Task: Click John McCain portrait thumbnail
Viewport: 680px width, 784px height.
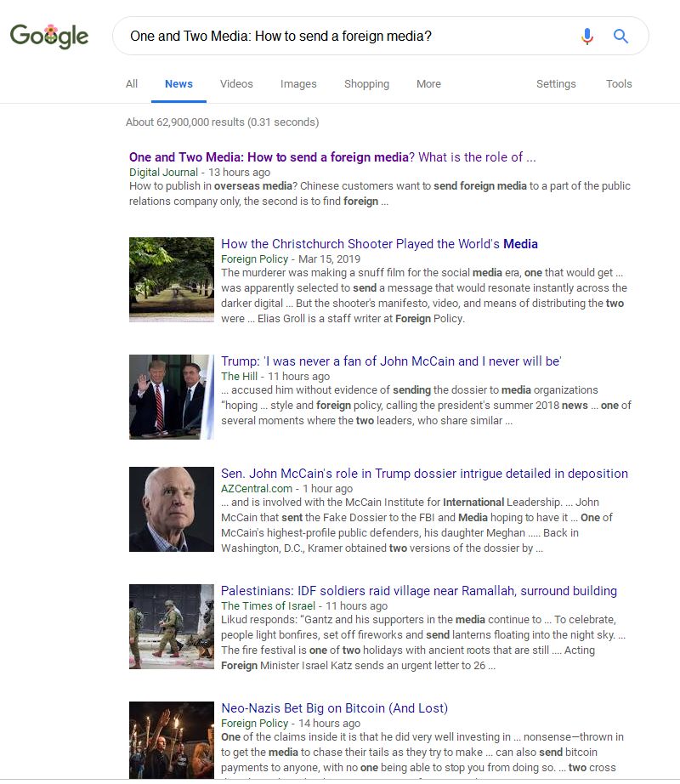Action: (172, 509)
